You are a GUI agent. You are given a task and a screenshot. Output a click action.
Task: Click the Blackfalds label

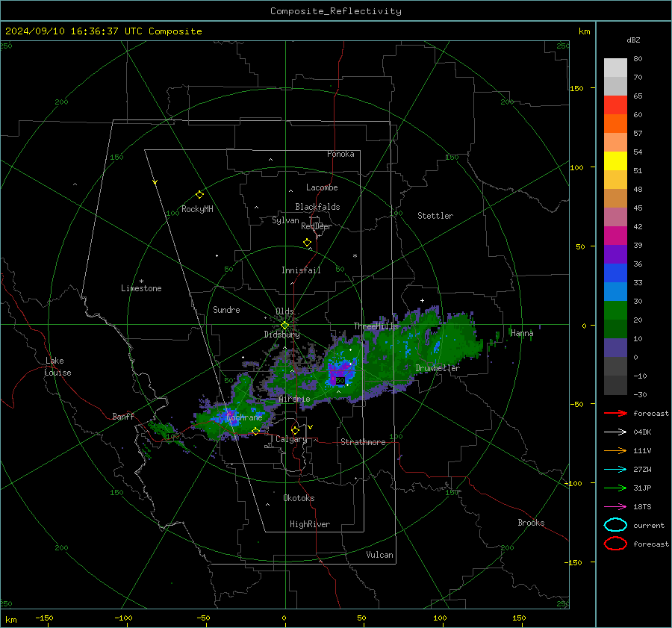[317, 207]
